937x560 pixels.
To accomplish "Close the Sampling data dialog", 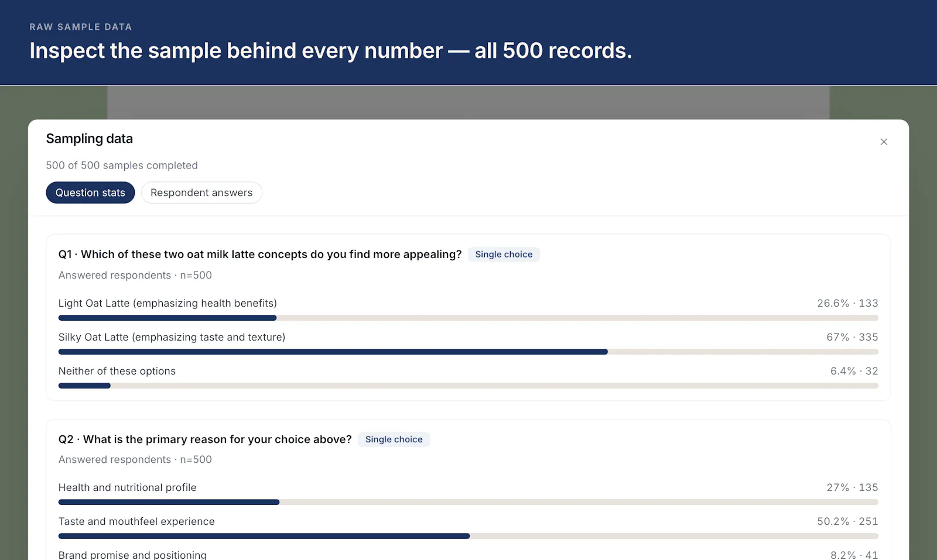I will 884,142.
